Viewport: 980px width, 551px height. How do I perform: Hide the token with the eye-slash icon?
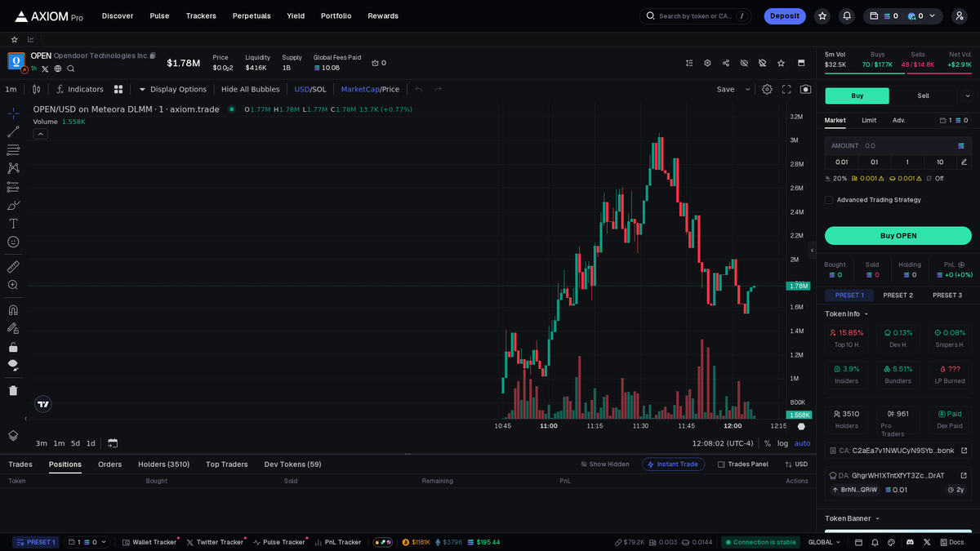pos(744,63)
